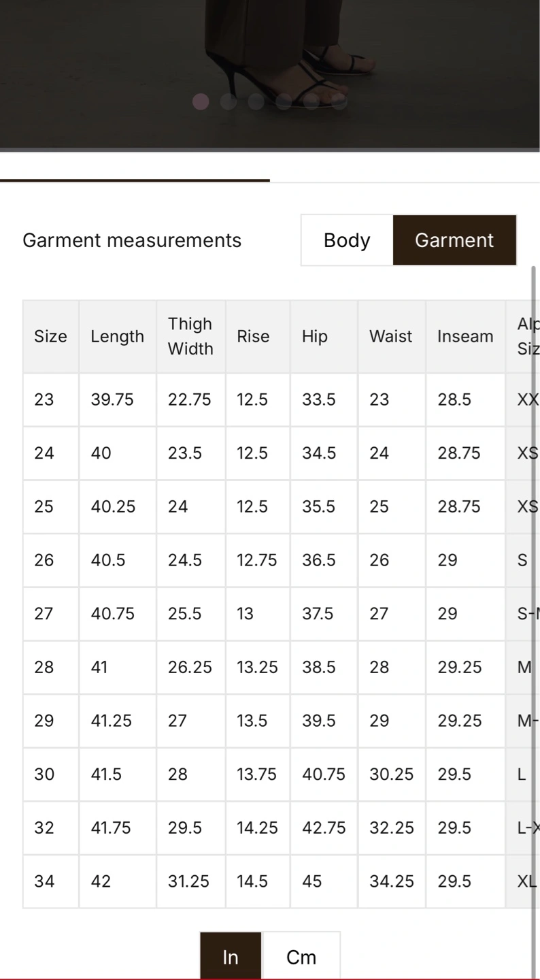Screen dimensions: 540x980
Task: Select the In units button
Action: tap(231, 957)
